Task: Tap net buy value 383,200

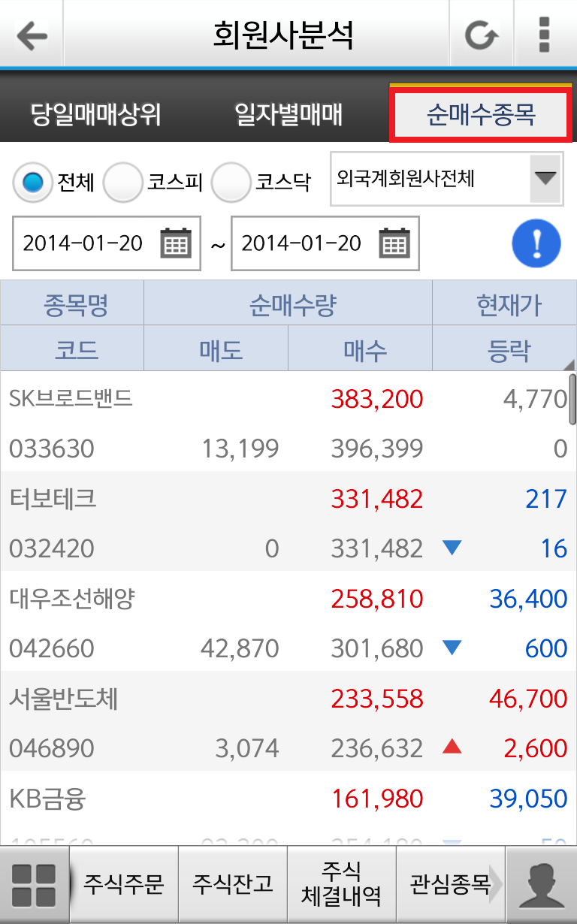Action: click(x=377, y=399)
